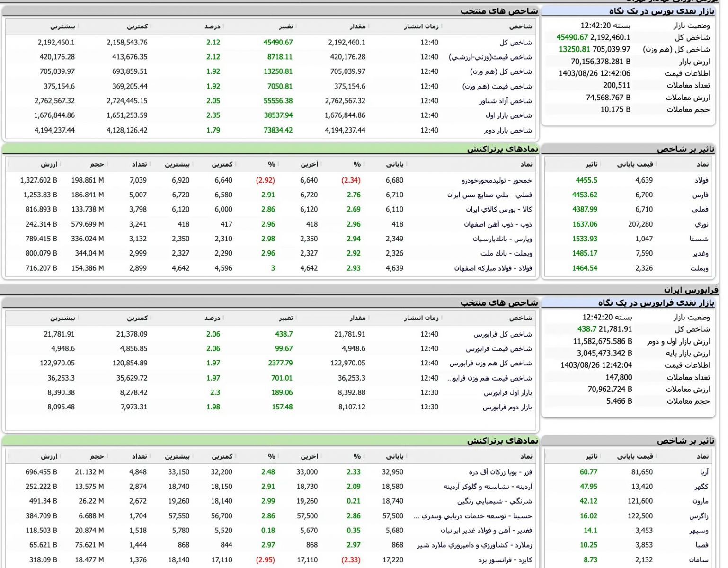Select شستا in the index impact table
Viewport: 728px width, 568px height.
(x=699, y=239)
